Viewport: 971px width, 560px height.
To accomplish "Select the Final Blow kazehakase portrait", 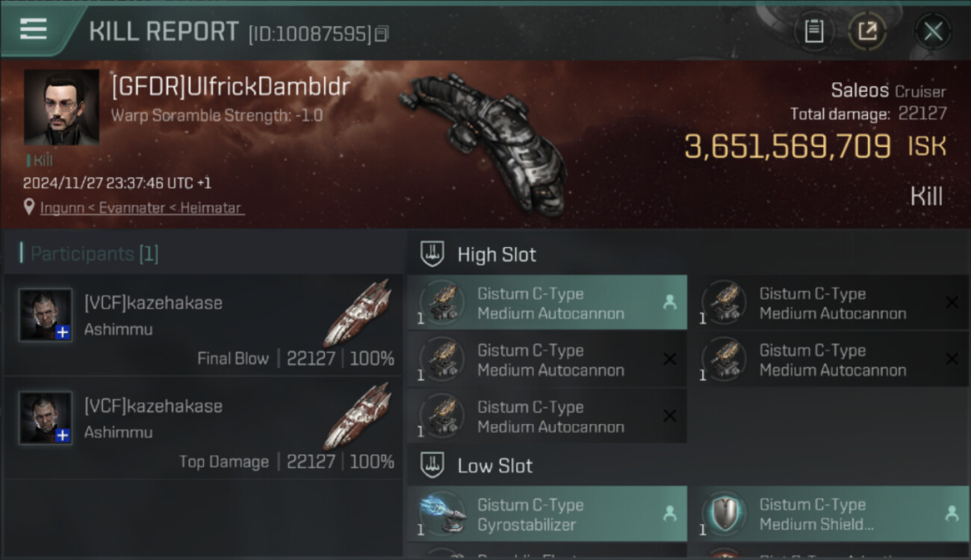I will point(46,315).
